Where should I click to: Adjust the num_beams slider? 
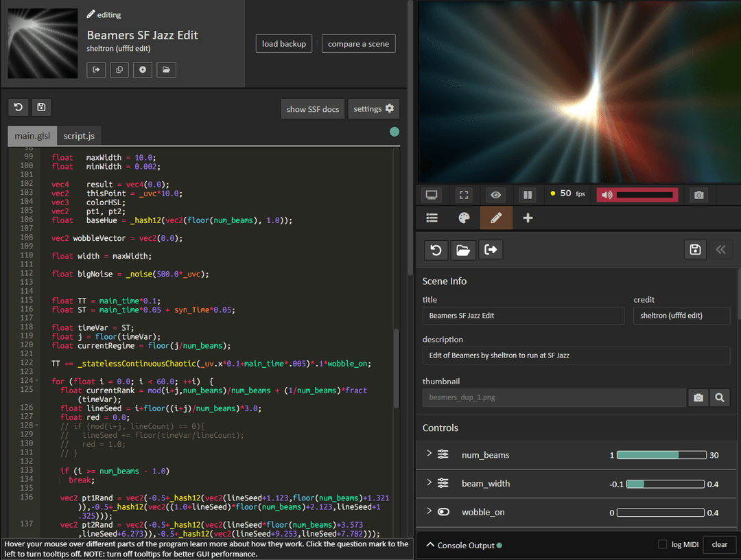[x=661, y=455]
